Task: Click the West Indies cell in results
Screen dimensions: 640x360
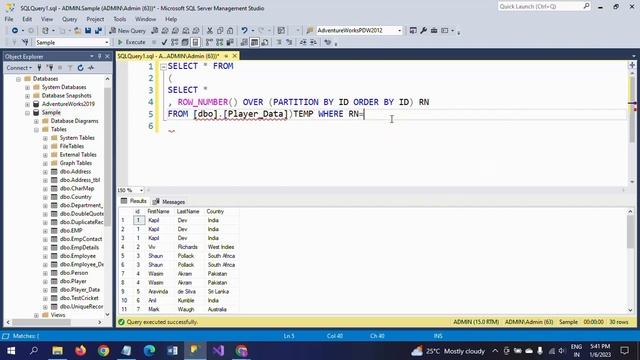Action: [221, 247]
